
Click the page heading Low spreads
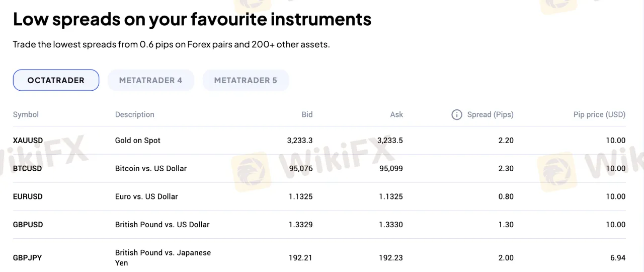click(192, 19)
